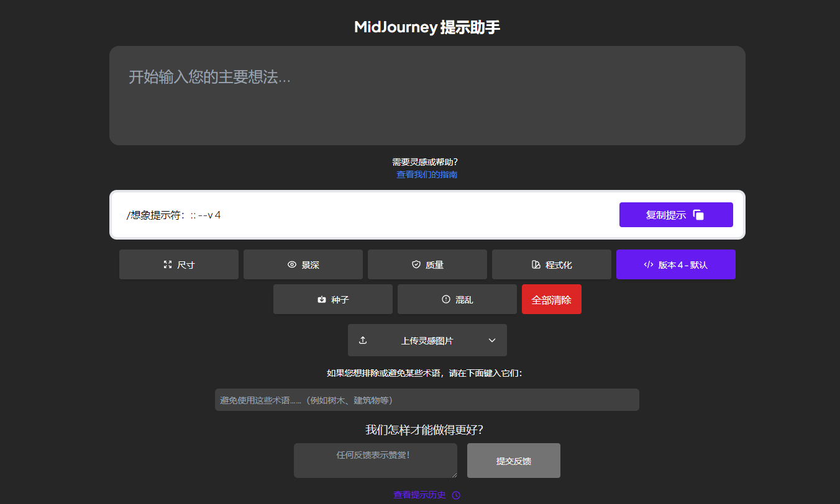Click the copy icon inside 复制提示 button
The width and height of the screenshot is (840, 504).
pyautogui.click(x=700, y=214)
